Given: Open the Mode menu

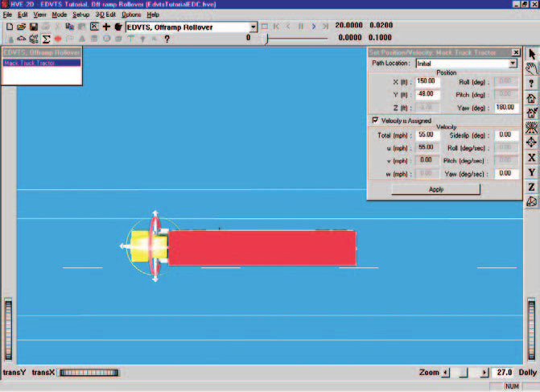Looking at the screenshot, I should 60,14.
